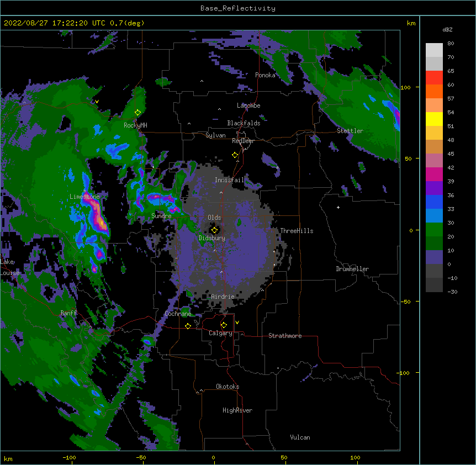Click the 80 value on the dBZ scale

pos(451,44)
